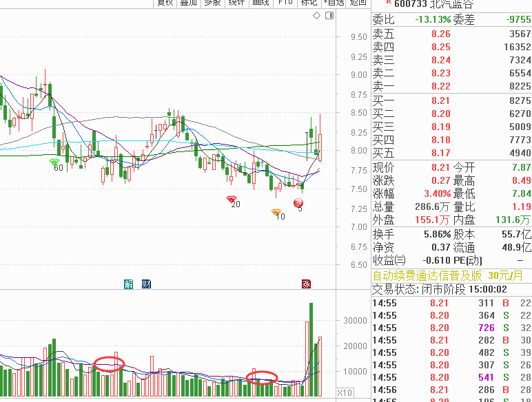Image resolution: width=532 pixels, height=402 pixels.
Task: Add stock with +自选 button
Action: (x=334, y=3)
